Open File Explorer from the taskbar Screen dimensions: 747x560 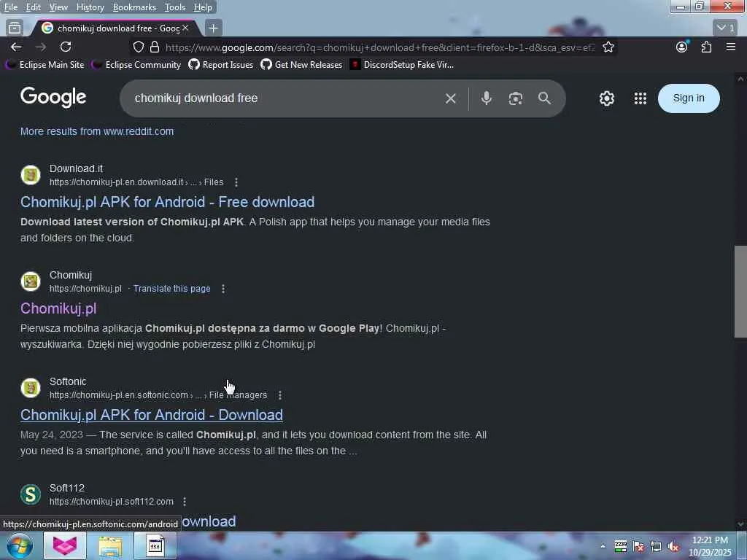[111, 545]
